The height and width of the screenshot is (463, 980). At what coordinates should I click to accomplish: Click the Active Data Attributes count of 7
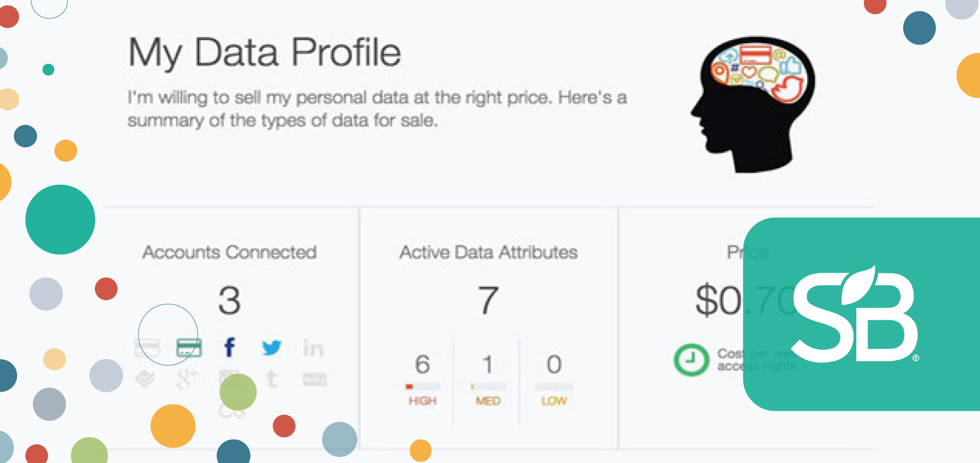(x=486, y=299)
